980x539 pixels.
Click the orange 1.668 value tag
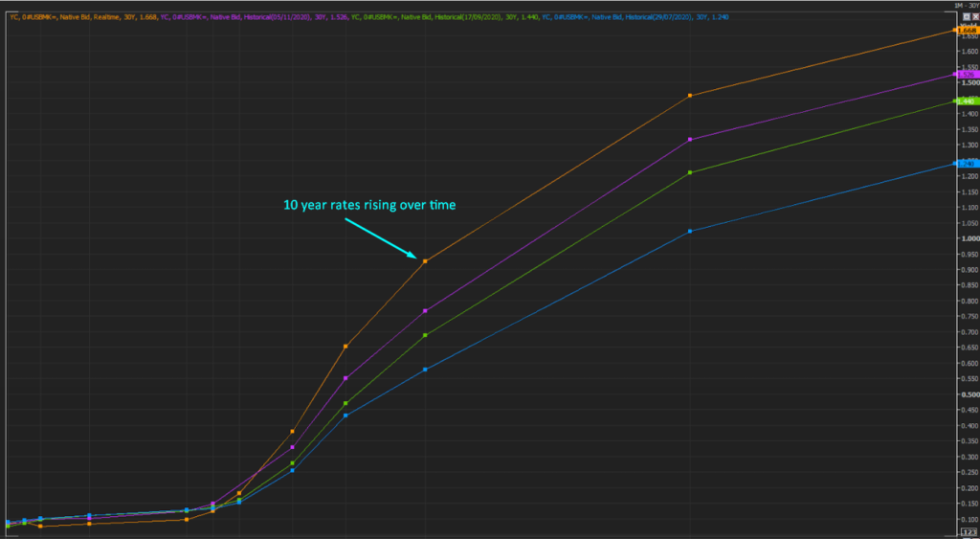(x=967, y=31)
